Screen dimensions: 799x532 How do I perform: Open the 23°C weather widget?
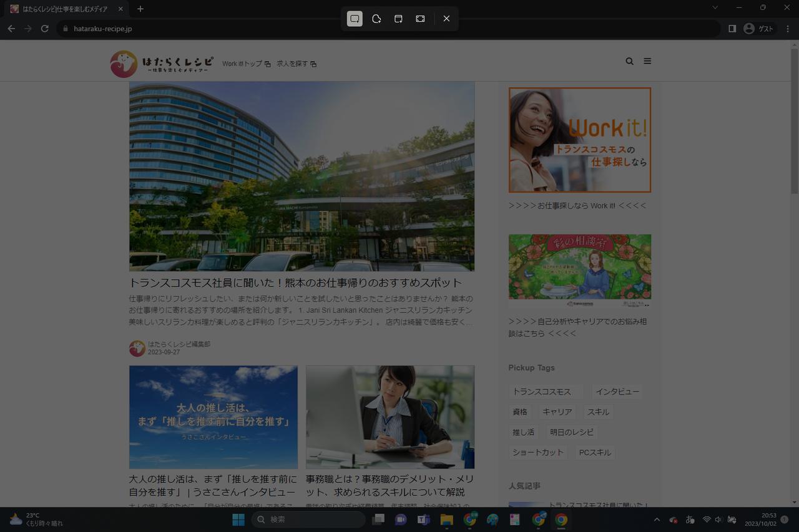point(36,520)
